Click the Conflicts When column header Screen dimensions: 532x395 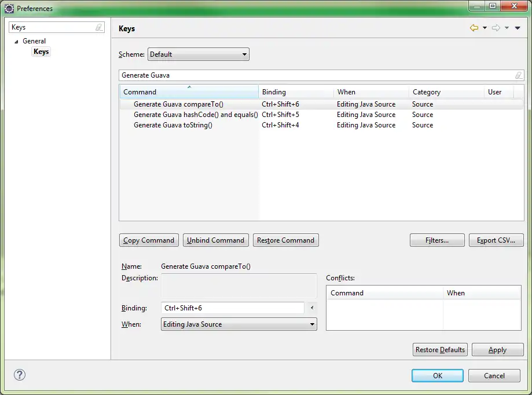(482, 293)
